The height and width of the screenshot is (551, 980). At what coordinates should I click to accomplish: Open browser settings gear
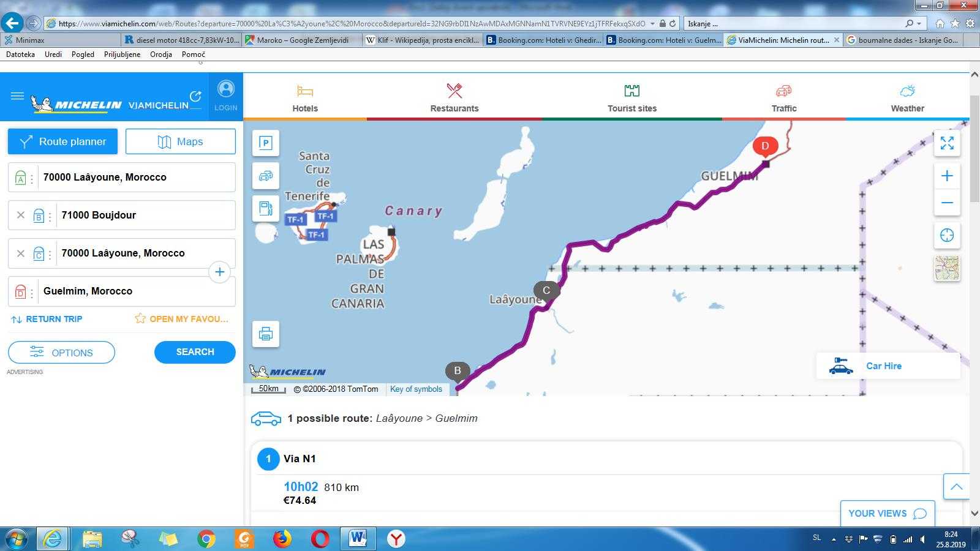pyautogui.click(x=970, y=23)
